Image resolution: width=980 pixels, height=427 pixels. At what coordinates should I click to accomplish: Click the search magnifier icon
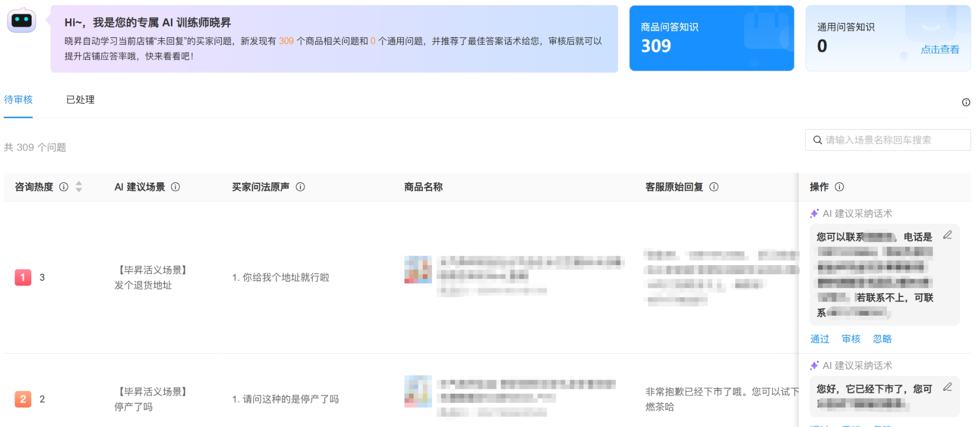tap(818, 140)
